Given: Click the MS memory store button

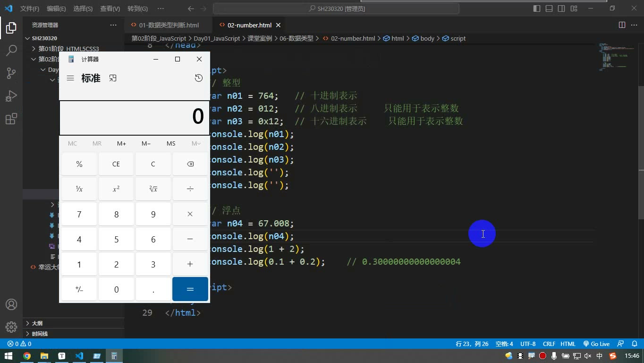Looking at the screenshot, I should [x=171, y=143].
